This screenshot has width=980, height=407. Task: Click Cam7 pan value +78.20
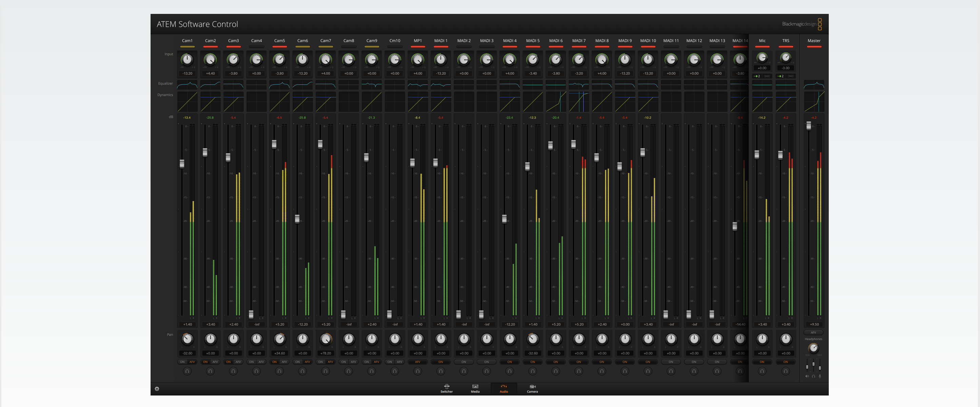[326, 353]
